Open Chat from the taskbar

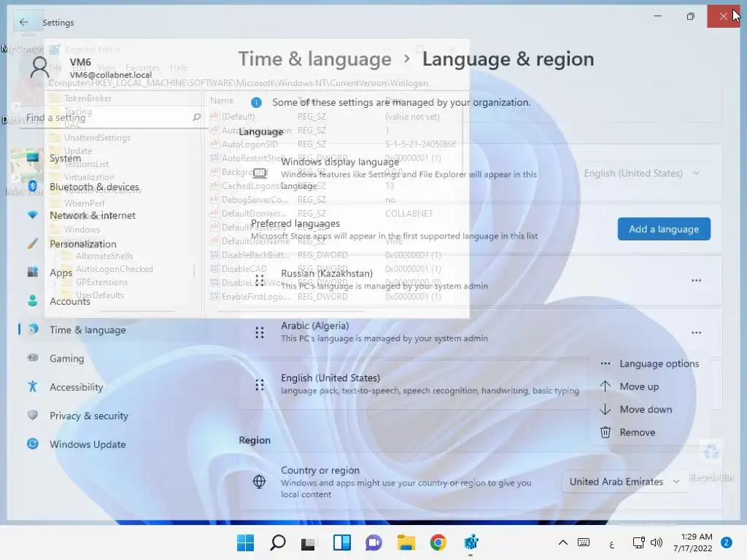pyautogui.click(x=374, y=542)
